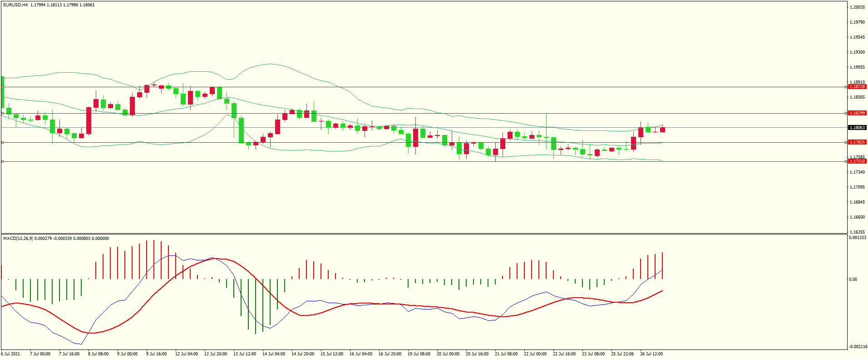Click the deepest green MACD histogram bar
The height and width of the screenshot is (359, 868).
(256, 306)
